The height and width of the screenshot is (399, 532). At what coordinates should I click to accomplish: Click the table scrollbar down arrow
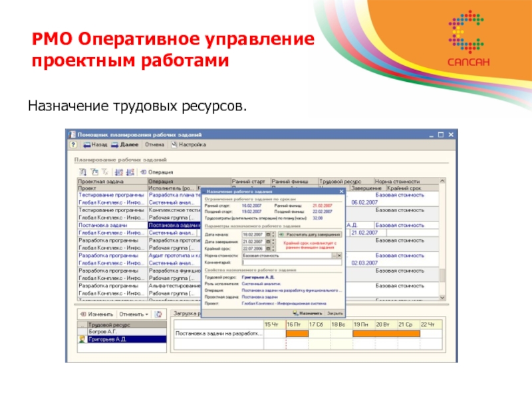(442, 297)
